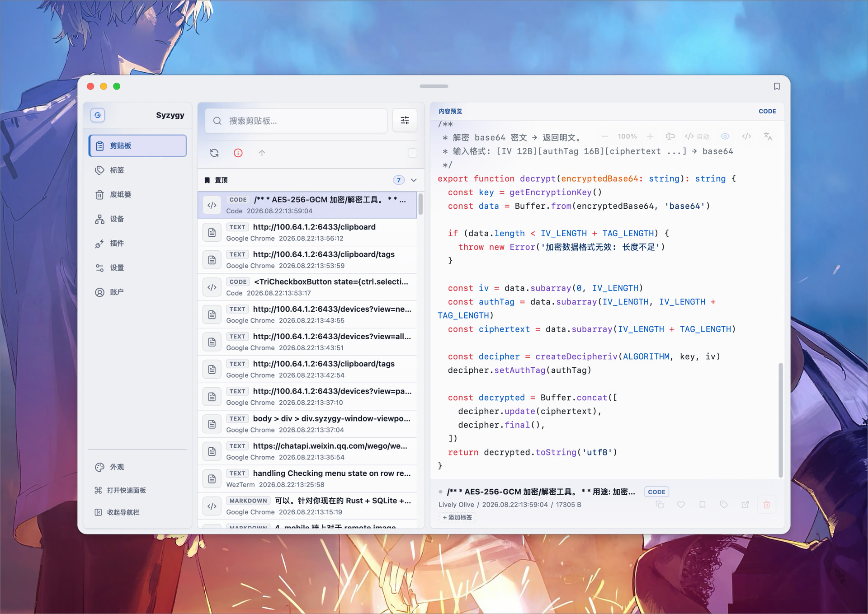Click the 100% zoom level indicator
This screenshot has height=614, width=868.
627,136
